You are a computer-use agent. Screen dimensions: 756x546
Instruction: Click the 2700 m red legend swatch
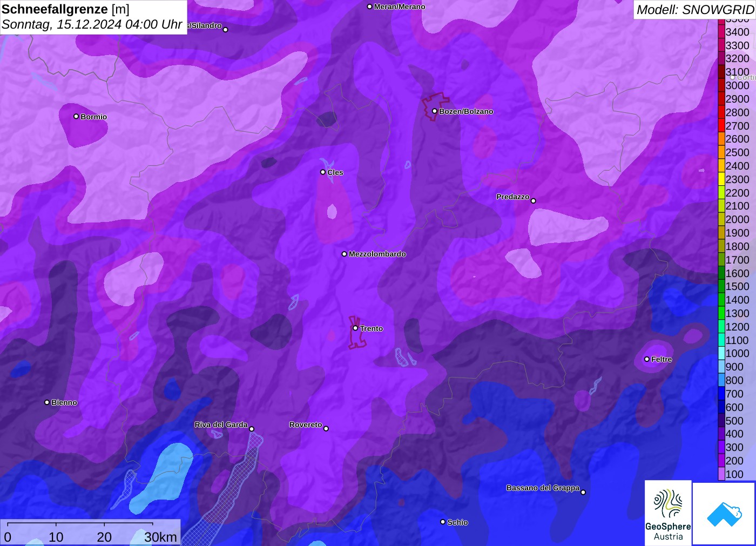(x=721, y=126)
